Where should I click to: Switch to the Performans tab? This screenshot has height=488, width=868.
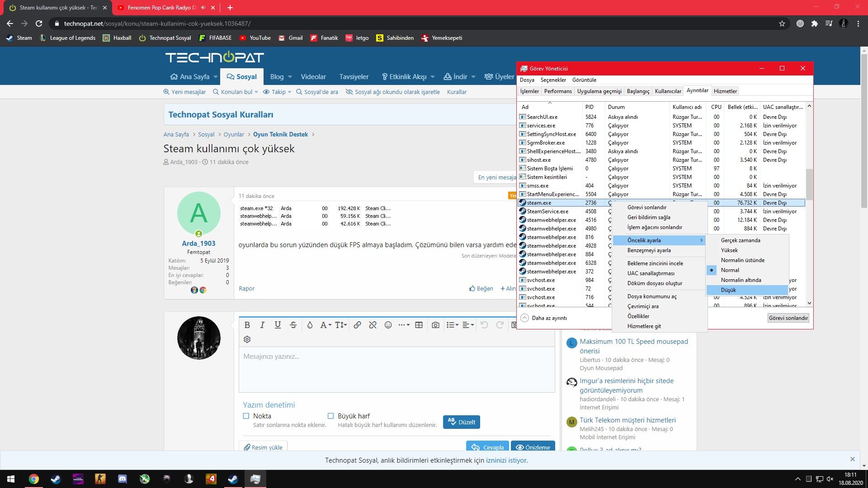pyautogui.click(x=557, y=91)
